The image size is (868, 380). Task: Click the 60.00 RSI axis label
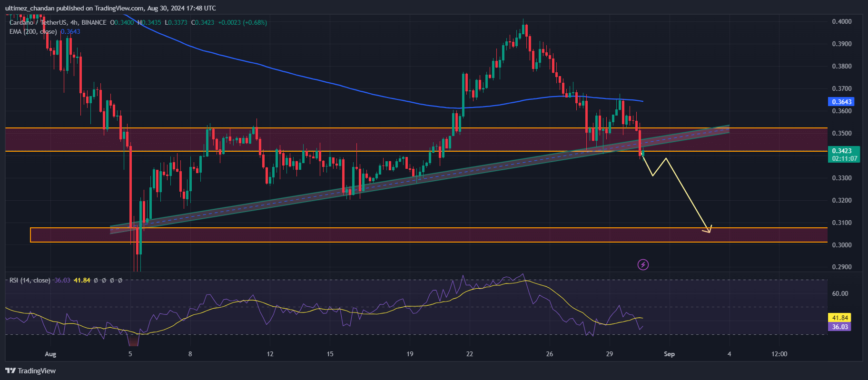click(x=840, y=293)
